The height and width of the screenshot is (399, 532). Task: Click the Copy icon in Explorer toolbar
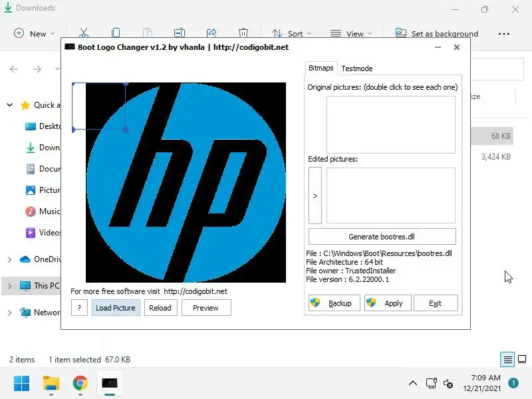coord(116,33)
